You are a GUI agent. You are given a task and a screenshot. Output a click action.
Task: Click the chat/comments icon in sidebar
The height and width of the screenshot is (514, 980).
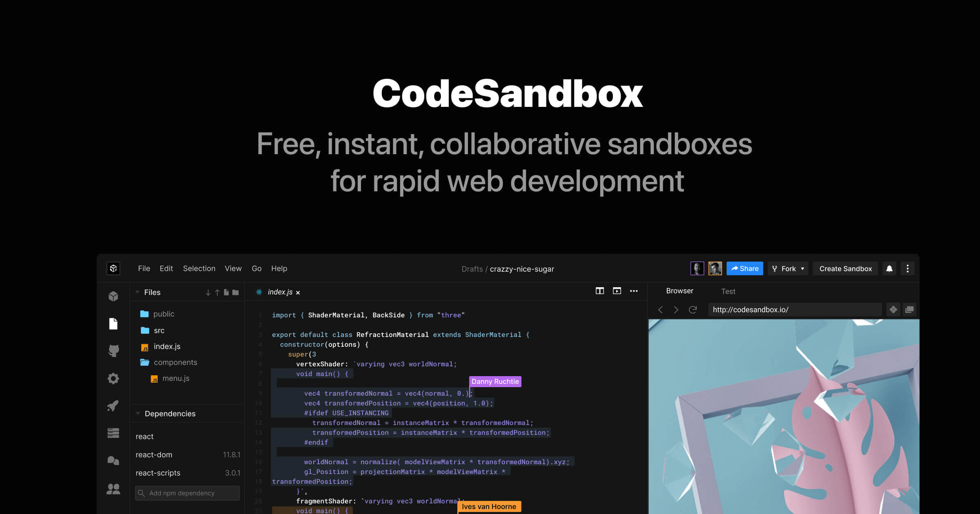[x=114, y=461]
